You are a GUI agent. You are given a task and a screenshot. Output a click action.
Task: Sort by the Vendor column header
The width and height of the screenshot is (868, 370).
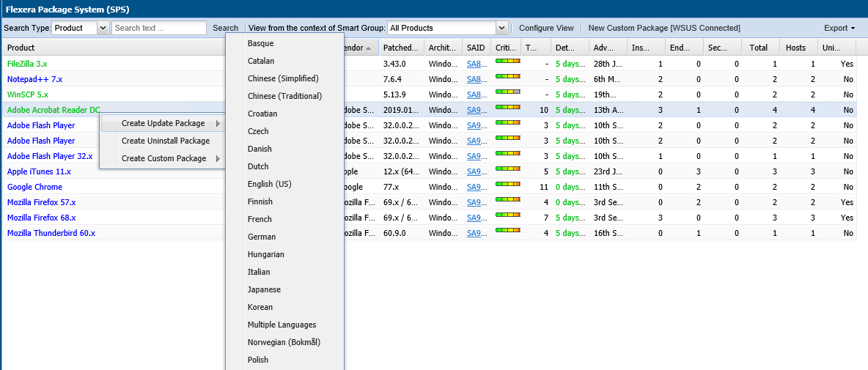[361, 48]
